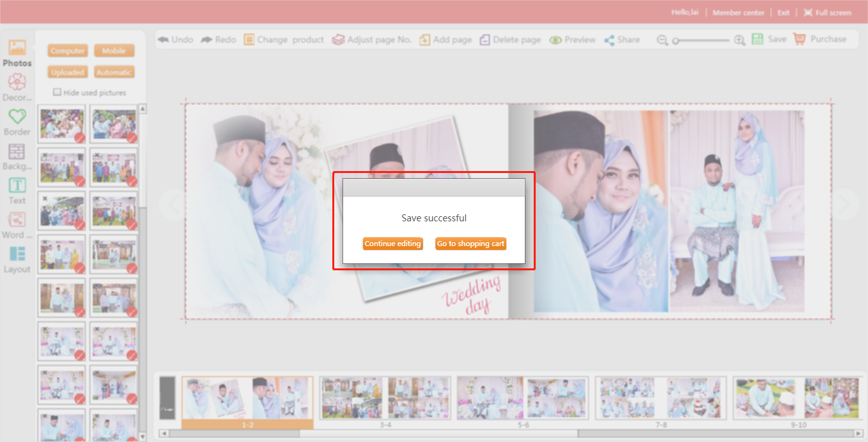This screenshot has height=442, width=868.
Task: Enable Hide used pictures checkbox
Action: pos(57,92)
